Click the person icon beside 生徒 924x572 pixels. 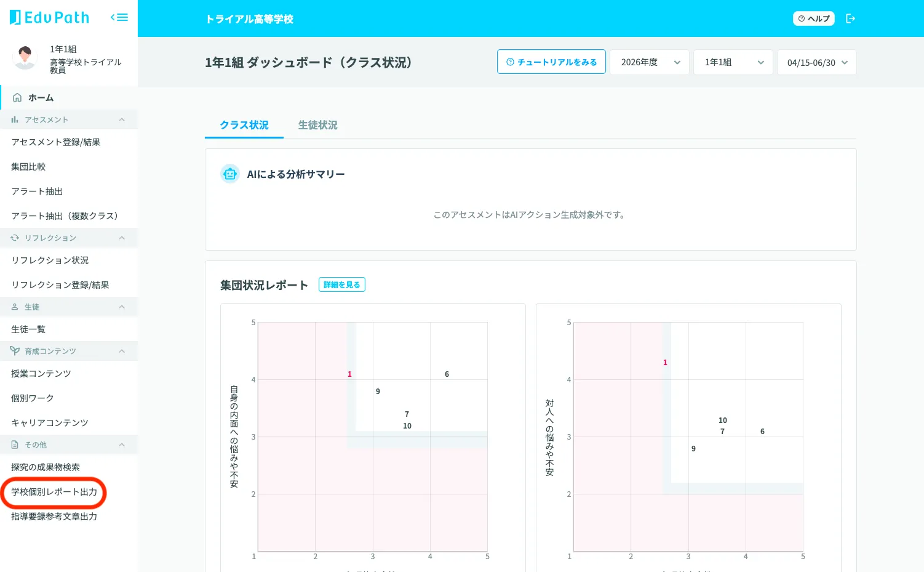[15, 307]
